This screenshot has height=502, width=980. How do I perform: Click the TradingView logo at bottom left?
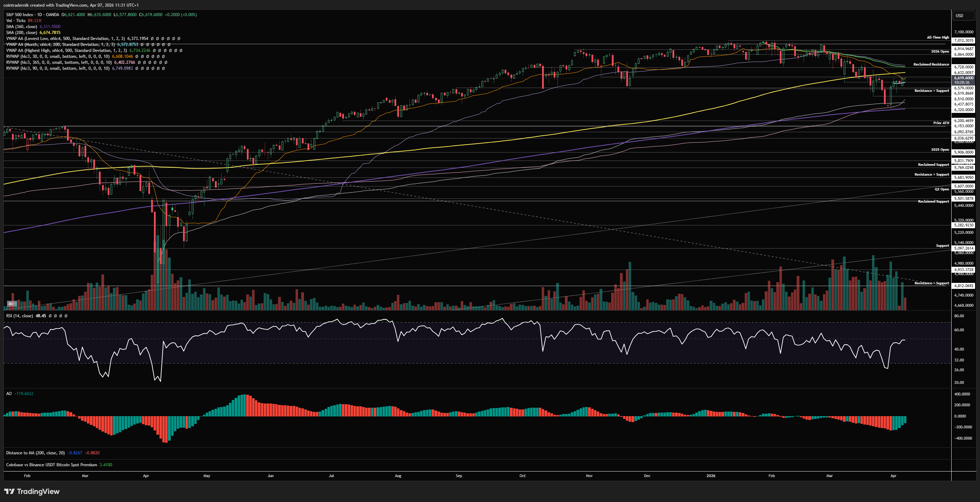(32, 491)
